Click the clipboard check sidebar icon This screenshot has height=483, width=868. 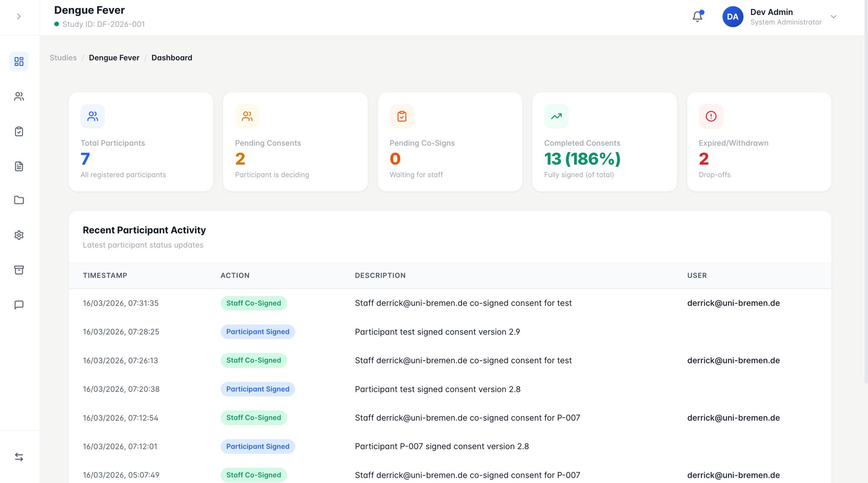19,131
